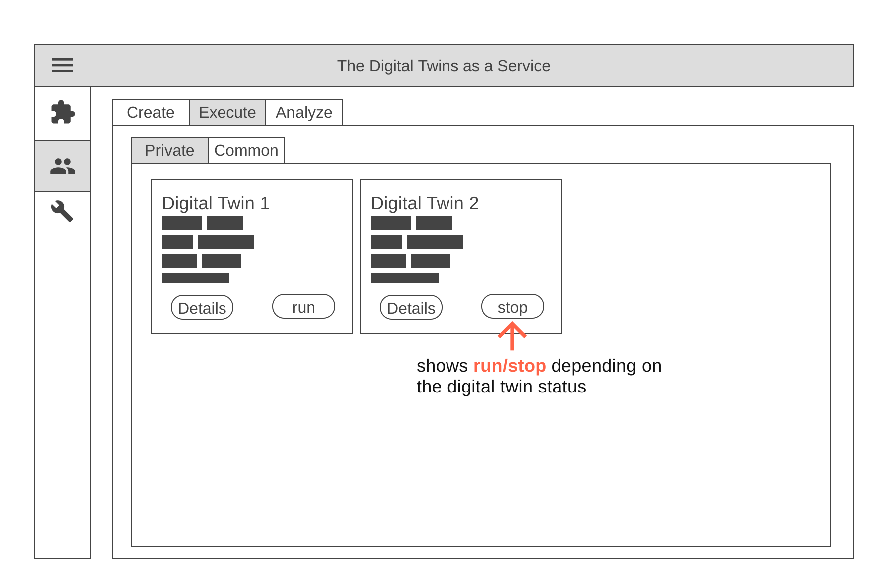Click run on Digital Twin 1
Screen dimensions: 895x588
[304, 307]
